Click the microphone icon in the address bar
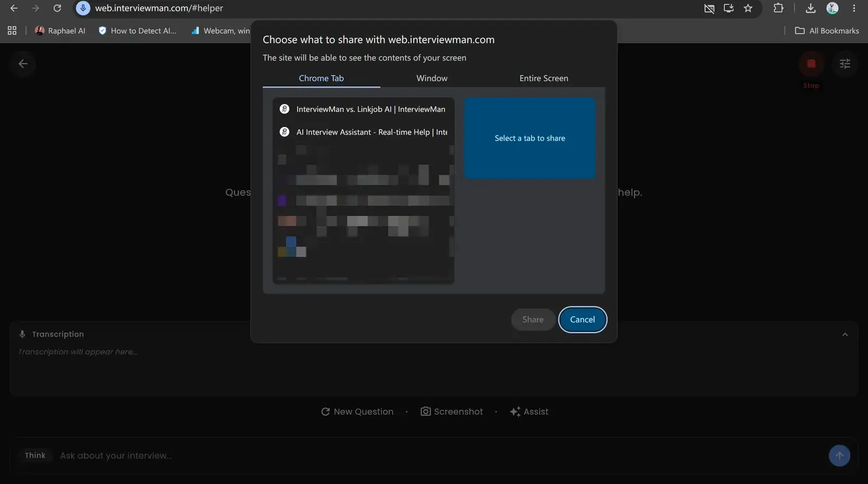The width and height of the screenshot is (868, 484). [83, 8]
